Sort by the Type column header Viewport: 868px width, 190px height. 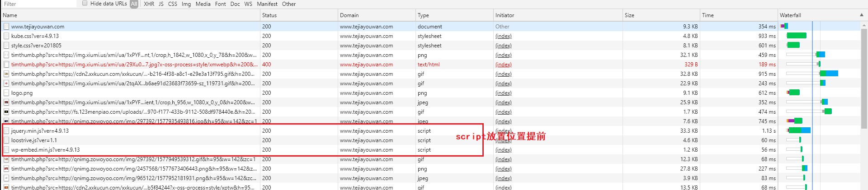454,15
